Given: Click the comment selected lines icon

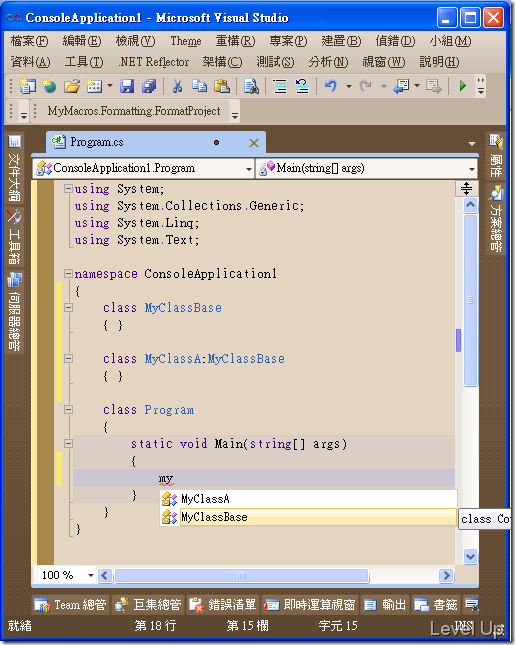Looking at the screenshot, I should pos(280,86).
